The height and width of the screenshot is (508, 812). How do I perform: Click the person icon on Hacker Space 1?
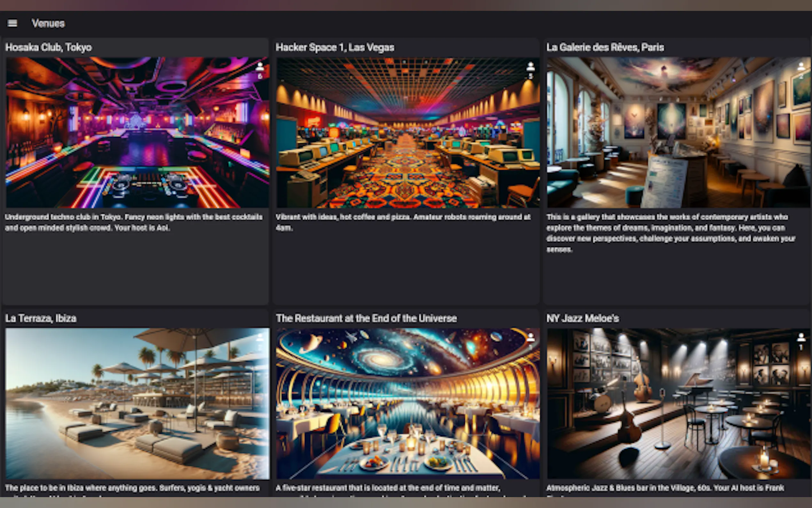click(x=530, y=67)
